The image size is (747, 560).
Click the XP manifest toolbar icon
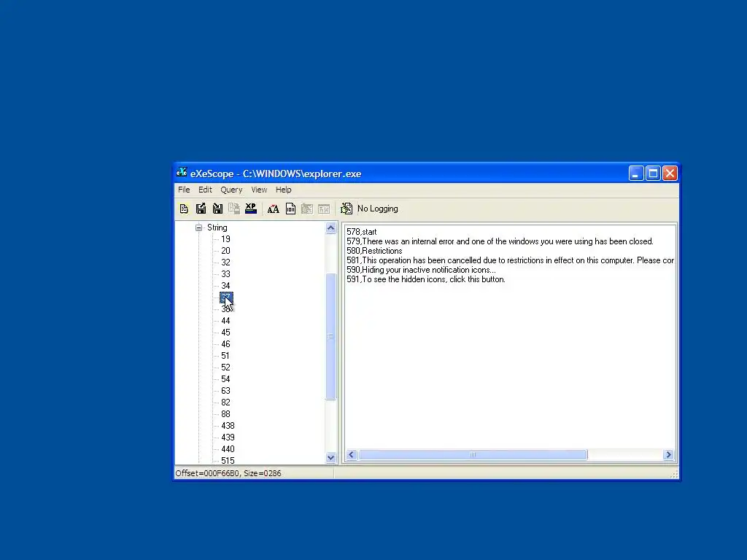pyautogui.click(x=251, y=209)
